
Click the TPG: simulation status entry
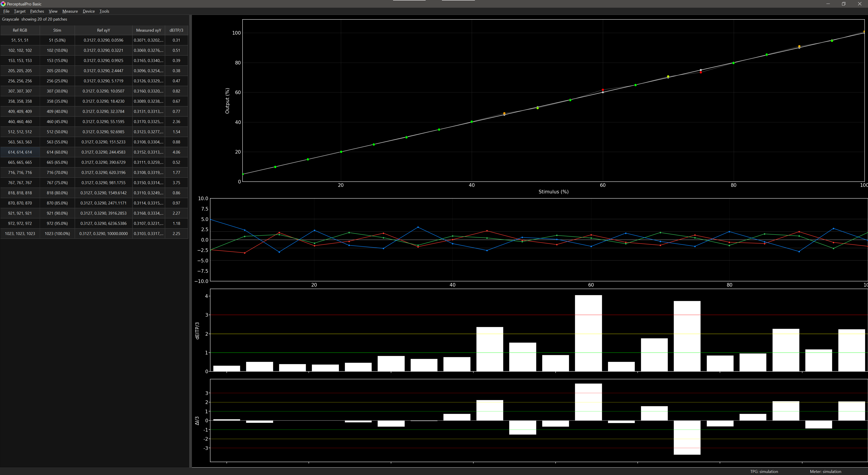[x=764, y=471]
